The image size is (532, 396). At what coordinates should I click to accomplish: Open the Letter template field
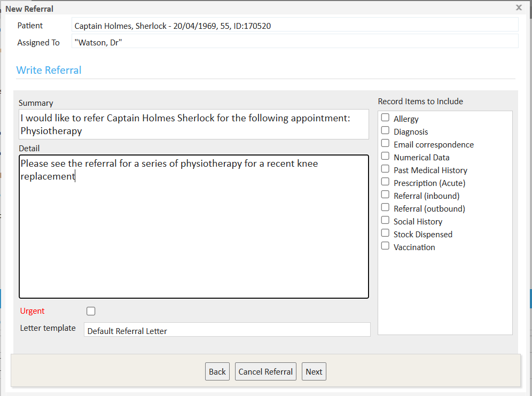pos(226,330)
